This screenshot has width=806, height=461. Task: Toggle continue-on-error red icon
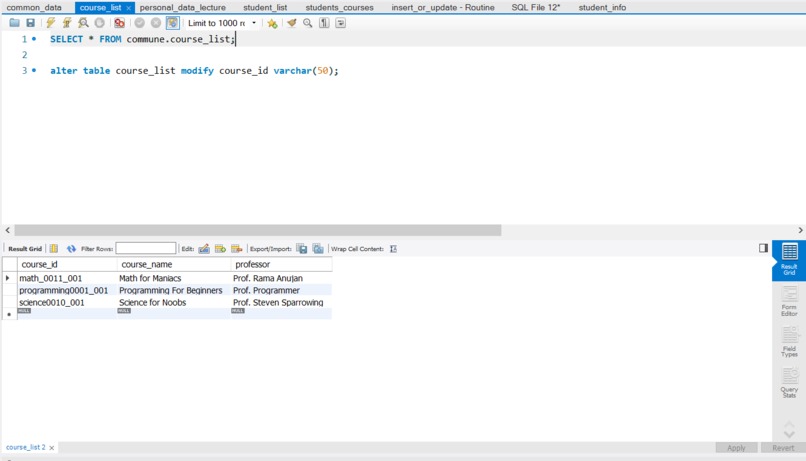tap(119, 23)
